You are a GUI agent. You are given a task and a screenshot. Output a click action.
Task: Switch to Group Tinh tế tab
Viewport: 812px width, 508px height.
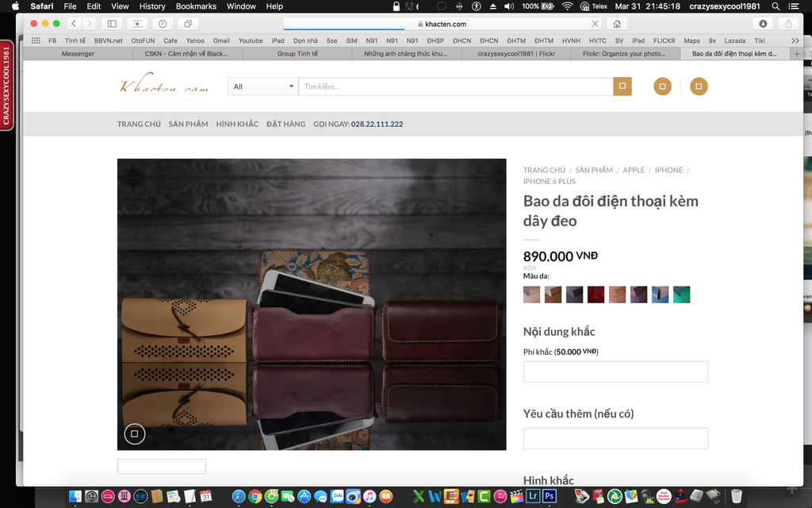point(297,53)
